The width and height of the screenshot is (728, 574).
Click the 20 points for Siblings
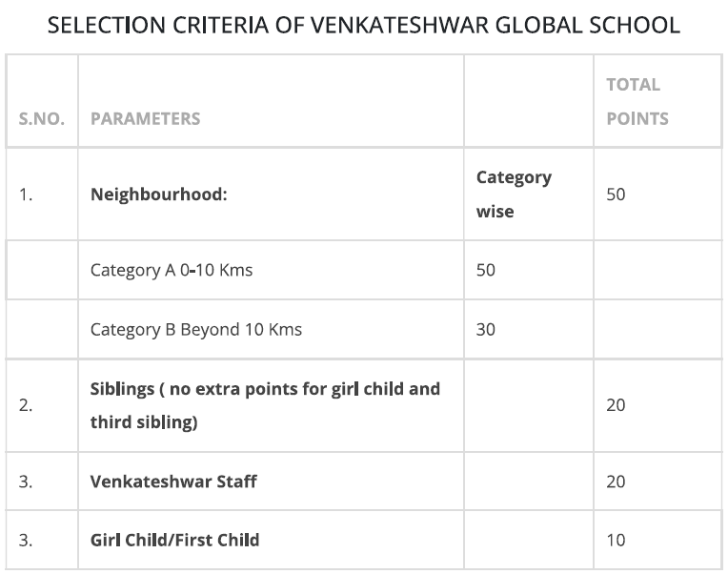616,405
